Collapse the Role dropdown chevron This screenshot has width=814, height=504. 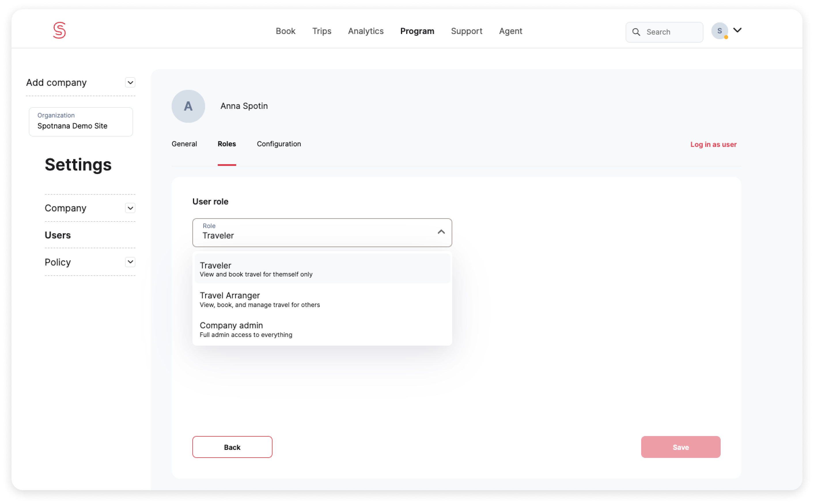[441, 232]
